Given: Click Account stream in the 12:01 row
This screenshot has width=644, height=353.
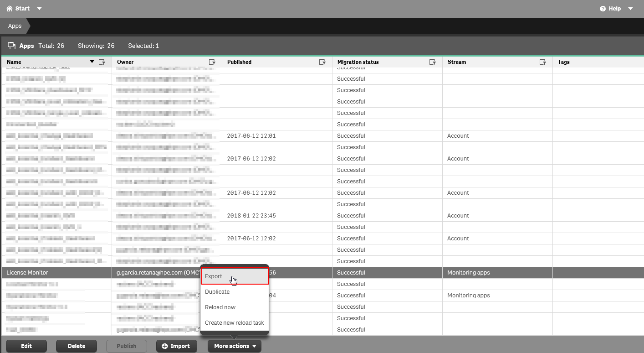Looking at the screenshot, I should pyautogui.click(x=458, y=136).
